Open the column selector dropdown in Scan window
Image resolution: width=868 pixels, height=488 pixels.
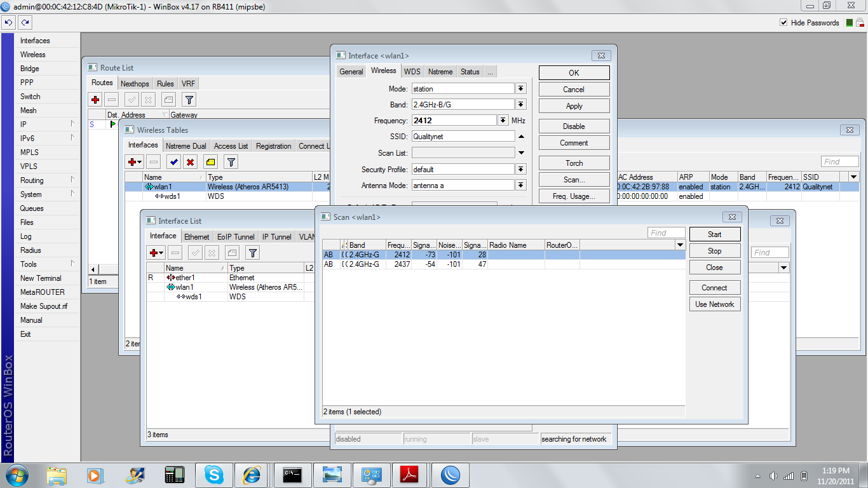[x=680, y=245]
